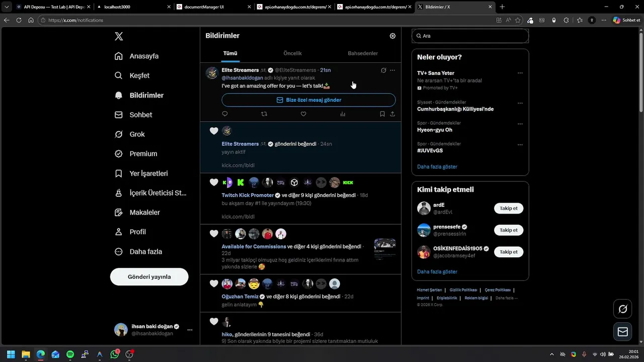Click Grok icon on Elite Streamers post
Image resolution: width=644 pixels, height=362 pixels.
coord(383,70)
